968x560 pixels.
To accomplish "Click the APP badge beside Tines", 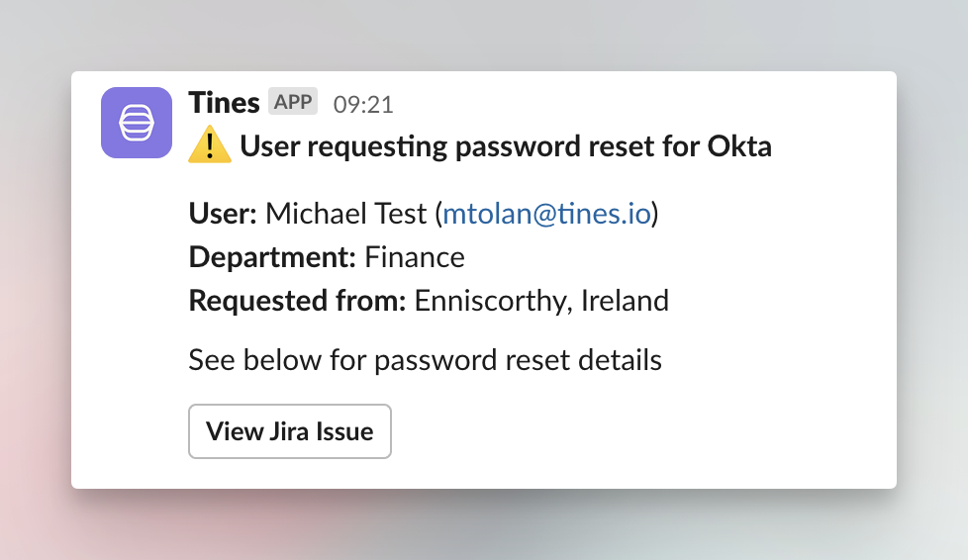I will [x=293, y=102].
